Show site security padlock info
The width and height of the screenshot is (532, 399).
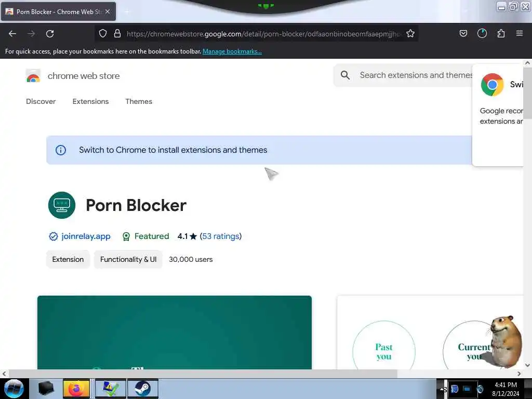click(x=117, y=33)
